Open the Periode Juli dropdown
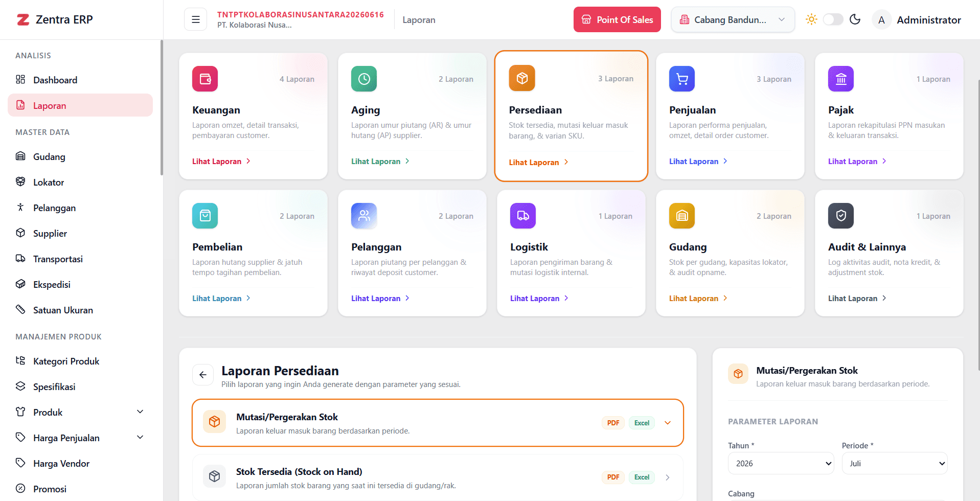The image size is (980, 501). coord(895,463)
